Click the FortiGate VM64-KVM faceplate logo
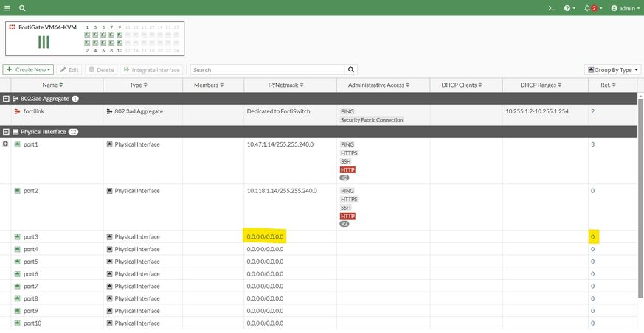 point(12,27)
